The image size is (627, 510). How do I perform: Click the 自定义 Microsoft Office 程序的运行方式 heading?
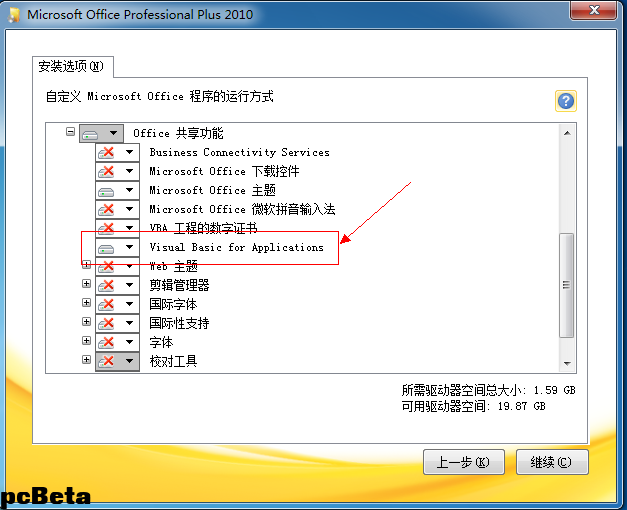160,96
